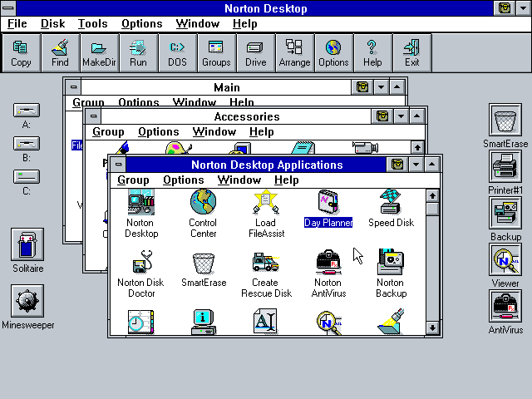The image size is (532, 399).
Task: Click the Exit toolbar button
Action: (412, 53)
